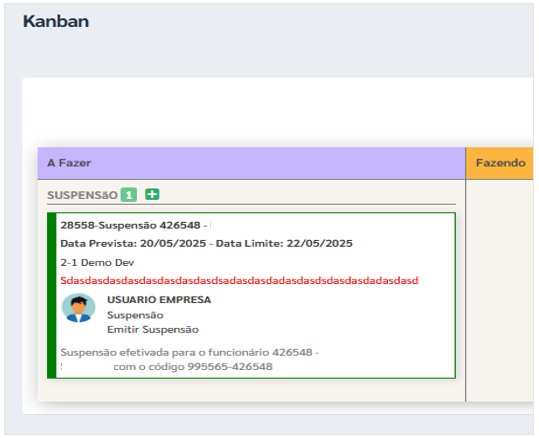Viewport: 539px width, 438px height.
Task: Click the USUARIO EMPRESA name
Action: tap(159, 300)
